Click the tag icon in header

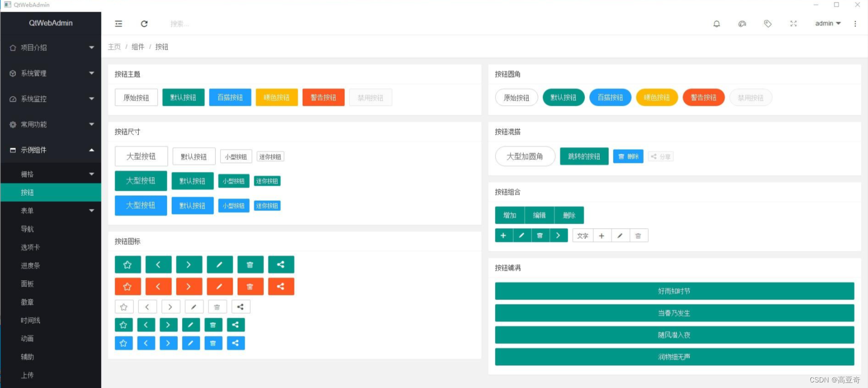click(768, 24)
